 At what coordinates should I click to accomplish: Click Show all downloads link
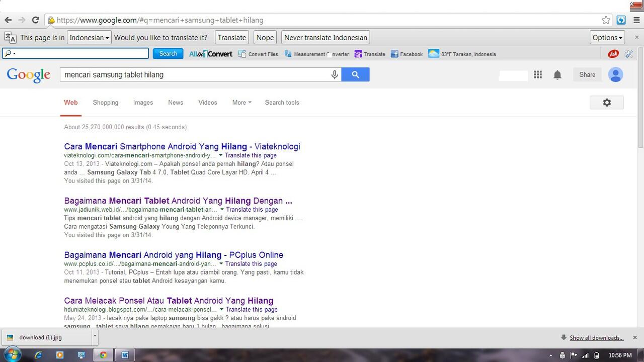(x=596, y=338)
